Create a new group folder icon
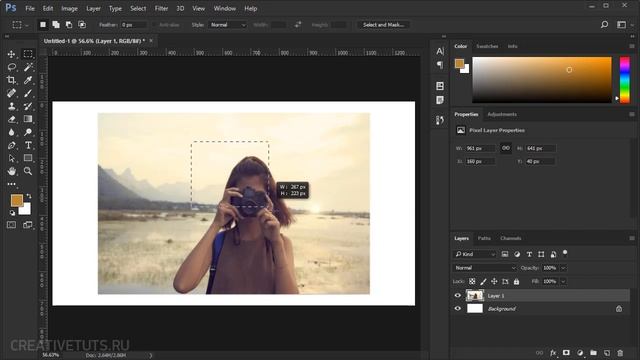The height and width of the screenshot is (360, 640). [x=593, y=353]
